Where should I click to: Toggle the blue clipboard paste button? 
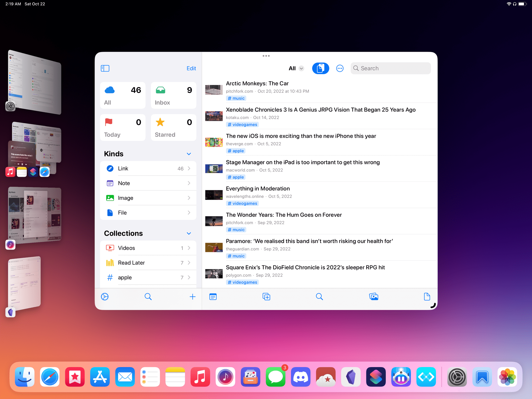(x=320, y=68)
